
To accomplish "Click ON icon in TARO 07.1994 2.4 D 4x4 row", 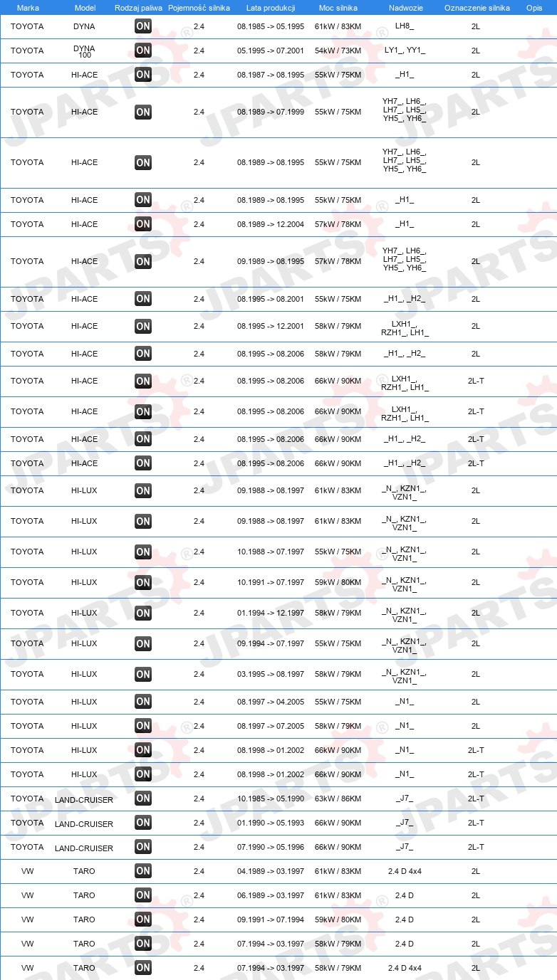I will pos(143,968).
